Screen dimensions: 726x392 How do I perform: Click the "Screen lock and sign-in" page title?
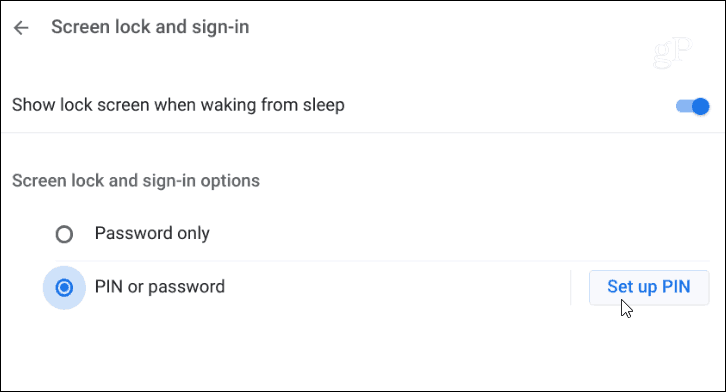(x=150, y=27)
